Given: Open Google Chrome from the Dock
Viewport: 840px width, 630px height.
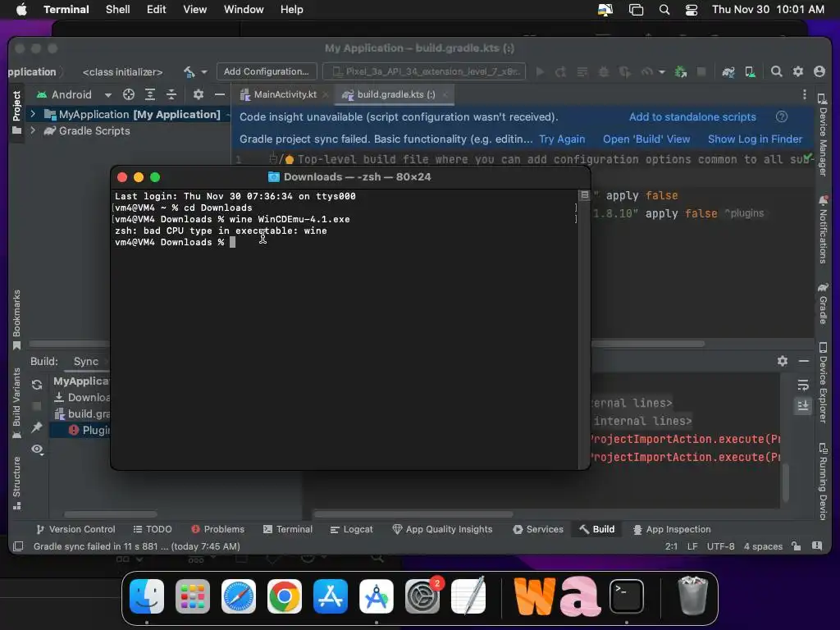Looking at the screenshot, I should coord(285,596).
